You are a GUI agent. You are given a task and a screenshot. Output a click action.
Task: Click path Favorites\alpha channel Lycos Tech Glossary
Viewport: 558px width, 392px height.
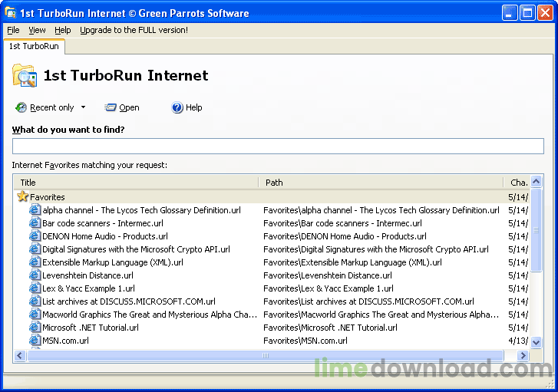pos(381,210)
